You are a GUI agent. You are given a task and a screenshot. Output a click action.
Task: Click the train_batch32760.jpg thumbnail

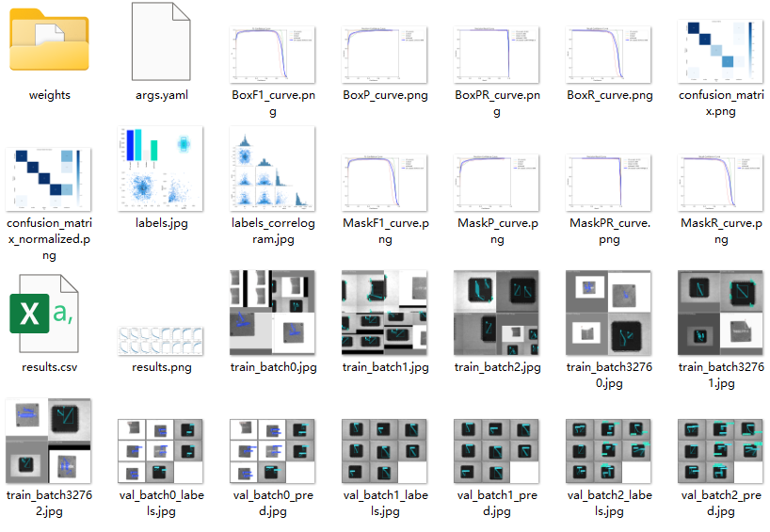(x=608, y=313)
